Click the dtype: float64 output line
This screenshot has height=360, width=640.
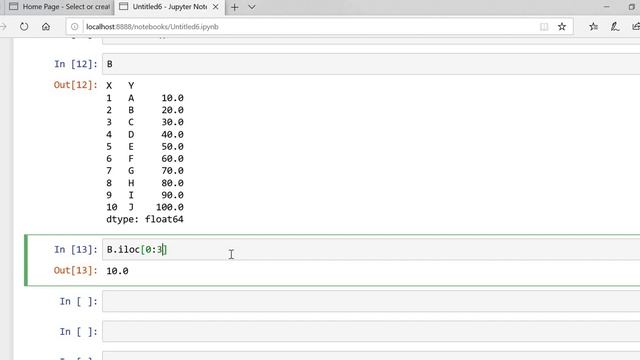pyautogui.click(x=144, y=219)
